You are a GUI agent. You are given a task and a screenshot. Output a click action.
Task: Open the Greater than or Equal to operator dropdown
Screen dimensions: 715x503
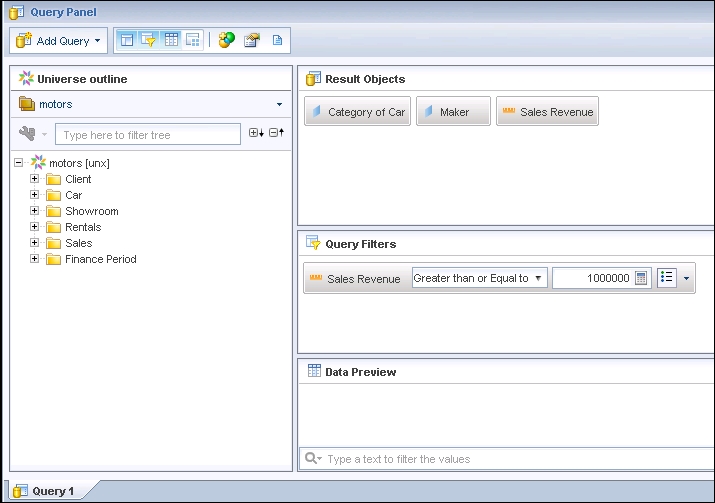pyautogui.click(x=479, y=278)
